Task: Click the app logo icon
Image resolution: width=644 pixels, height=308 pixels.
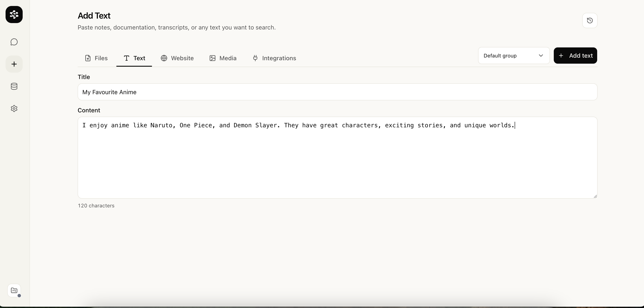Action: click(14, 15)
